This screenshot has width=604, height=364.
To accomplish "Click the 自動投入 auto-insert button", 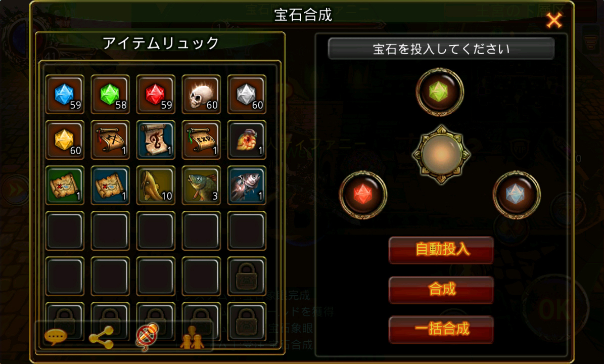I will click(441, 250).
